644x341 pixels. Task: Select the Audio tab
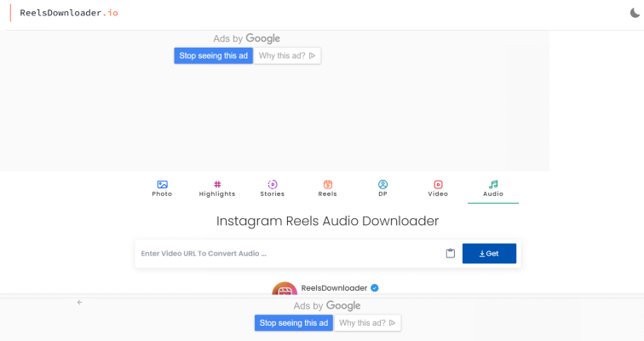tap(493, 188)
